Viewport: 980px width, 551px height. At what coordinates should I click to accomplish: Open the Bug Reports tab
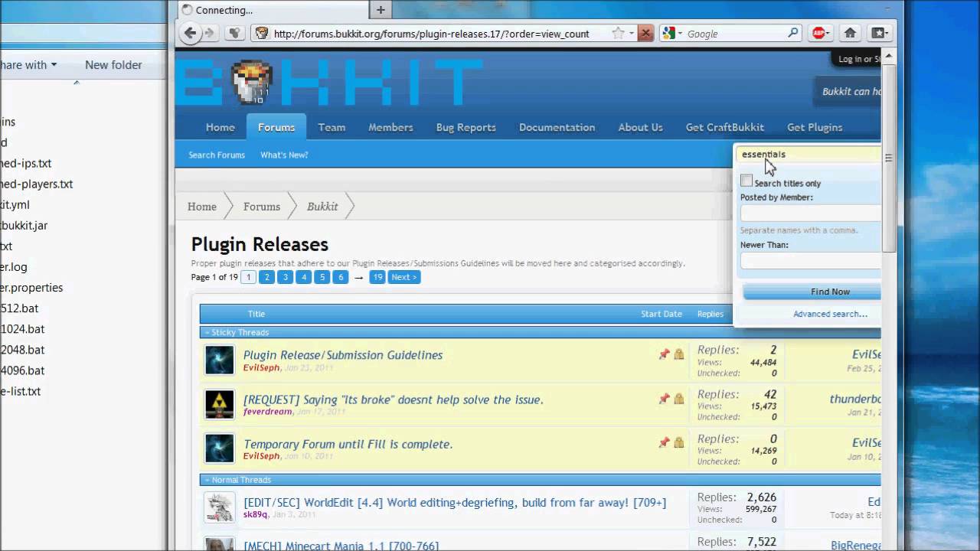[x=466, y=127]
